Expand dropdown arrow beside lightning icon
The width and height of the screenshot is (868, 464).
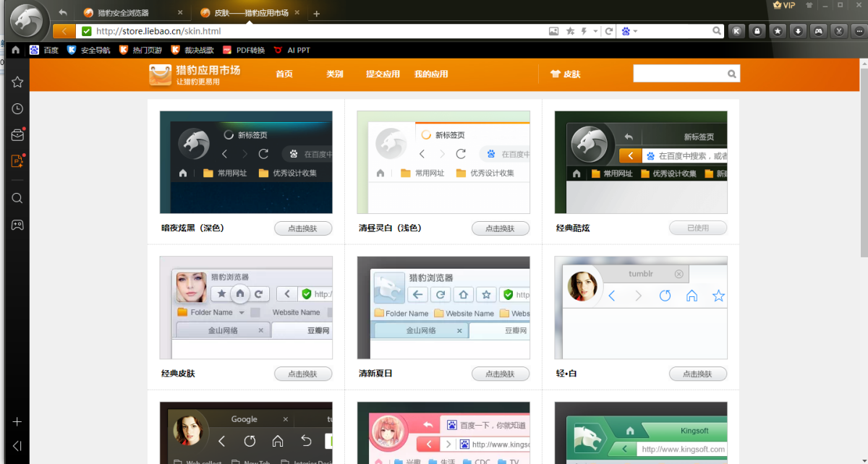595,31
